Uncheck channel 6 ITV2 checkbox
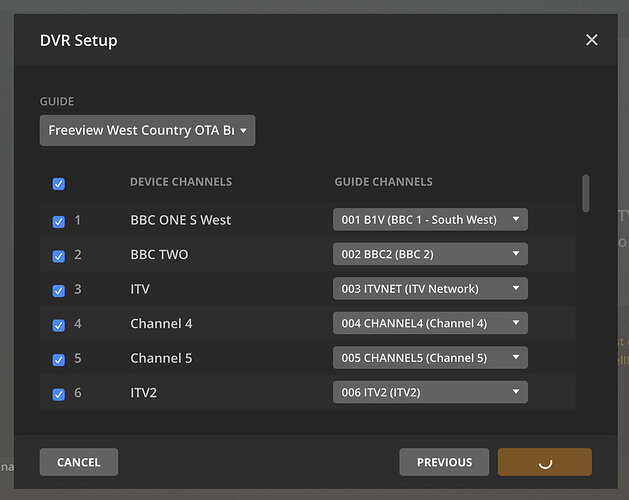 point(58,394)
